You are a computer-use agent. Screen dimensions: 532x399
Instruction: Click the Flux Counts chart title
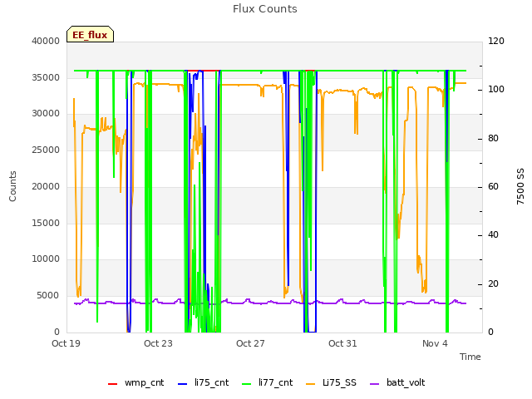point(265,9)
